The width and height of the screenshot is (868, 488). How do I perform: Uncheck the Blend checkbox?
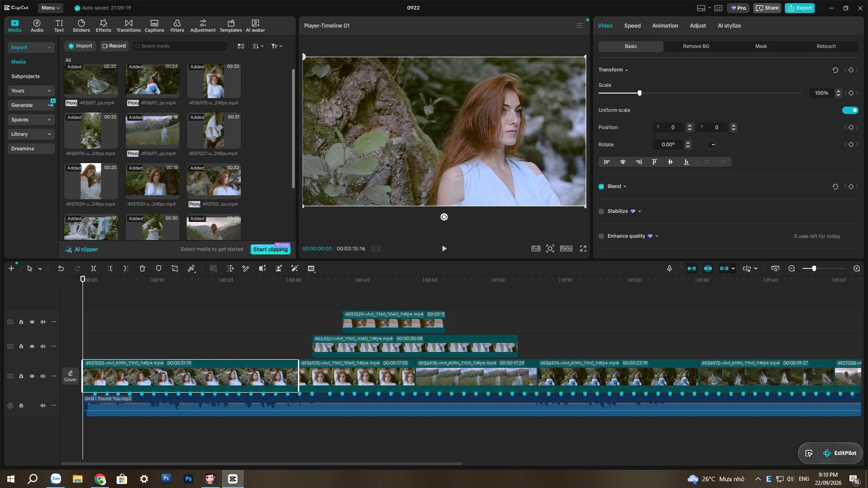601,187
